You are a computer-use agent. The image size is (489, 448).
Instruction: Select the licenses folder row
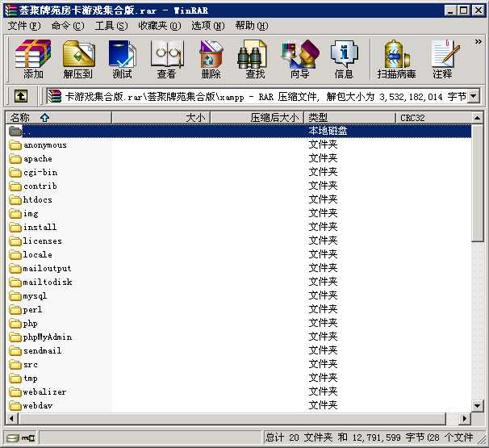click(239, 241)
